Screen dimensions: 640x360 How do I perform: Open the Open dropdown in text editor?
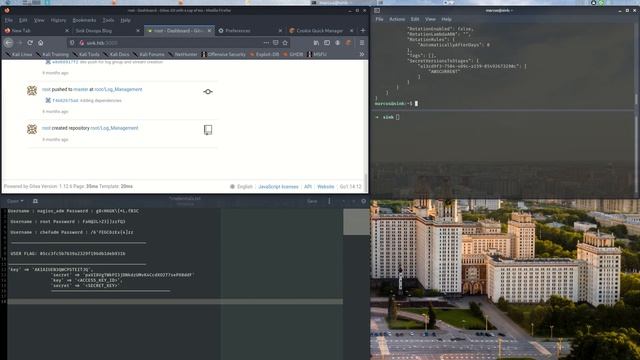pos(15,201)
